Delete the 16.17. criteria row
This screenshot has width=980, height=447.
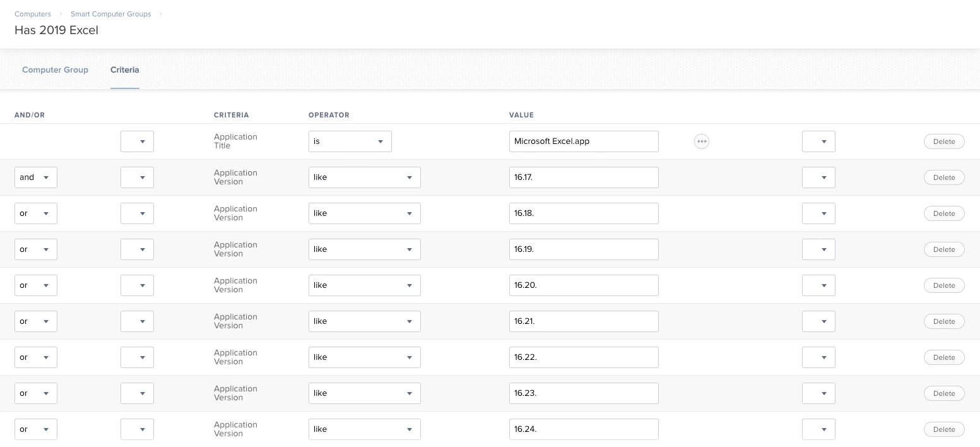[944, 177]
